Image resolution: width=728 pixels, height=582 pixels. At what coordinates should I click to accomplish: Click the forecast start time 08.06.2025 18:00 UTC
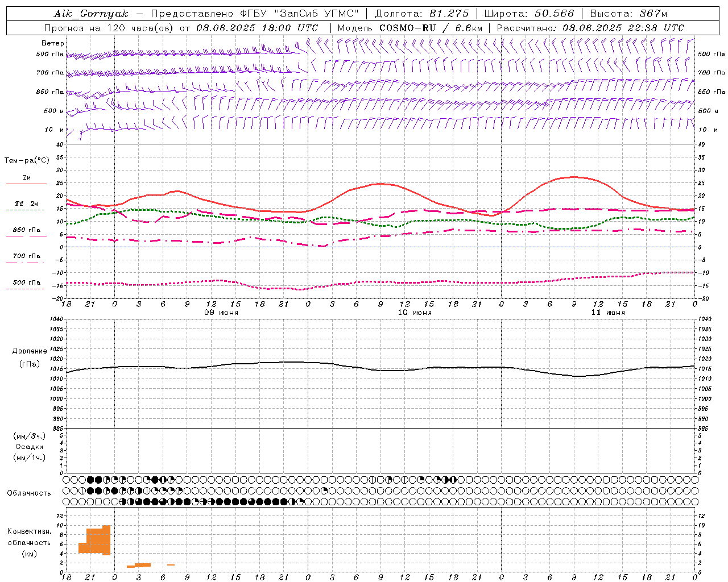pyautogui.click(x=257, y=28)
